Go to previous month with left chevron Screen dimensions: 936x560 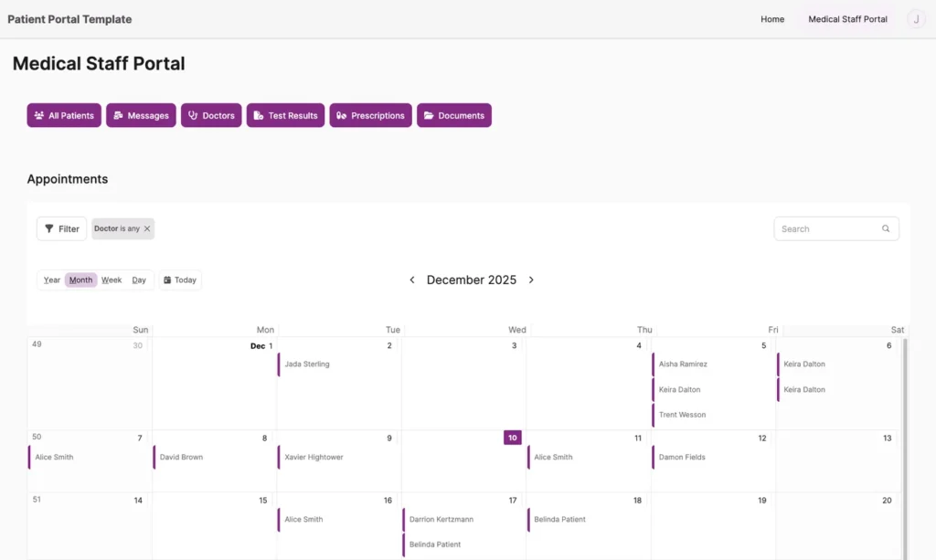tap(412, 280)
